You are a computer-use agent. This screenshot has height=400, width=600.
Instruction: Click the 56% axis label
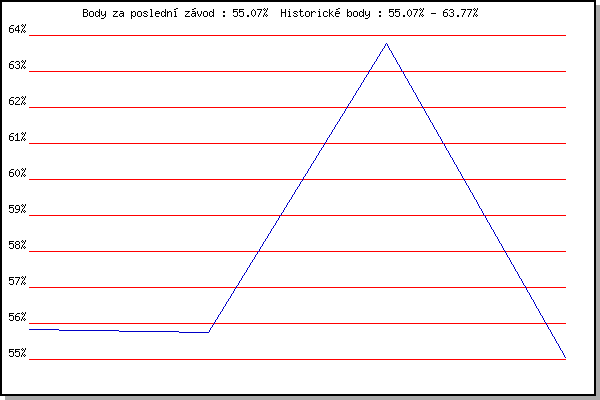pyautogui.click(x=17, y=317)
